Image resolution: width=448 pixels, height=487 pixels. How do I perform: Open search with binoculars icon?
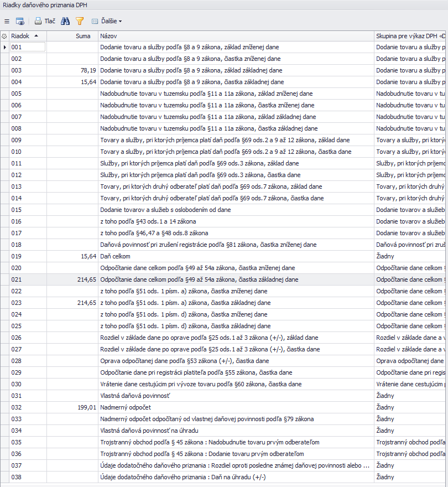[65, 21]
